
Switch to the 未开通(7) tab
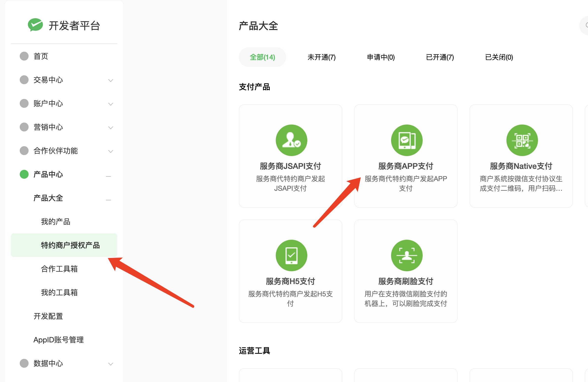pyautogui.click(x=321, y=57)
